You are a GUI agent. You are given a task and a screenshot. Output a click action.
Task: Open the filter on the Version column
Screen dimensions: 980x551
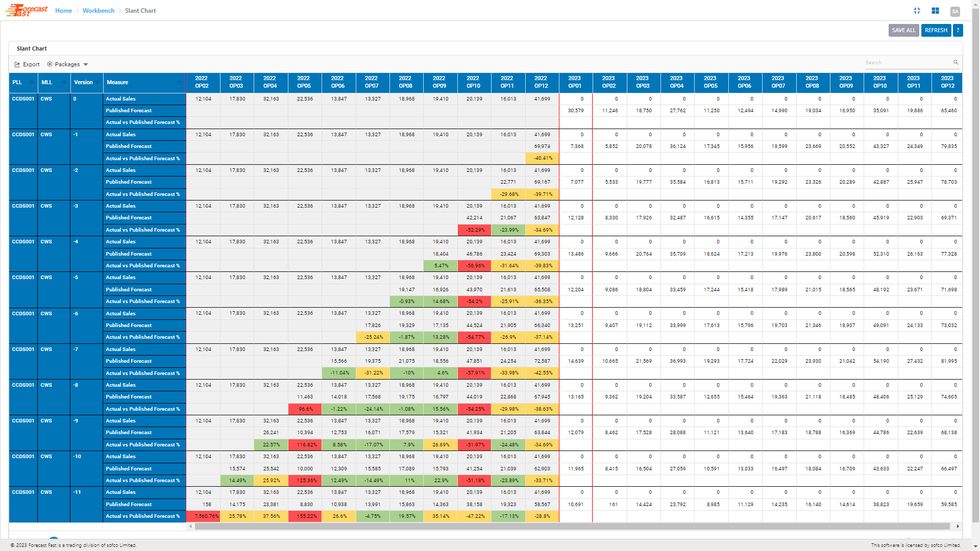point(98,82)
